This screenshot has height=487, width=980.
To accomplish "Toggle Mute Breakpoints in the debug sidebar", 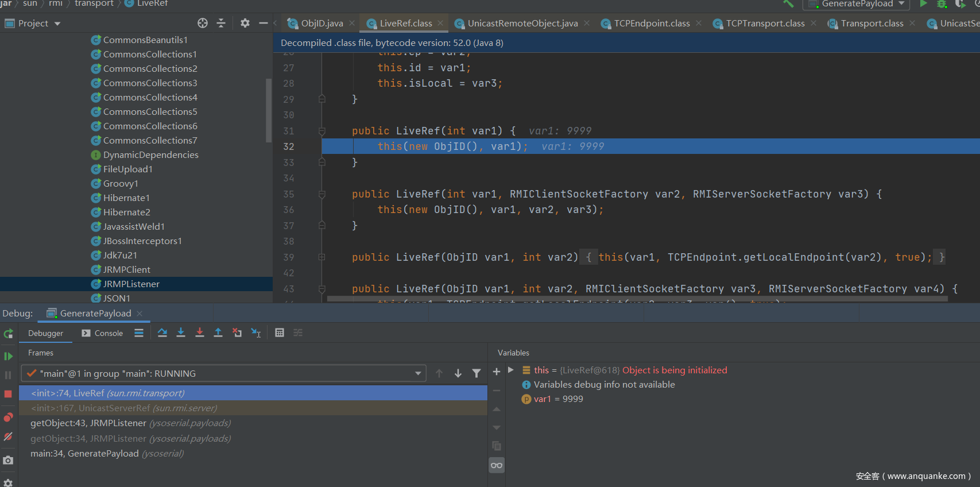I will click(8, 436).
